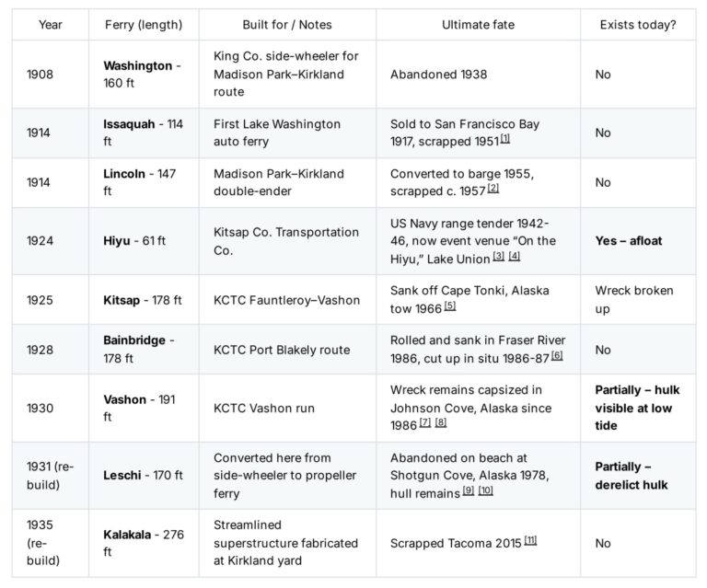Follow citation 7 for the Vashon wreck
Image resolution: width=707 pixels, height=588 pixels.
click(x=425, y=423)
